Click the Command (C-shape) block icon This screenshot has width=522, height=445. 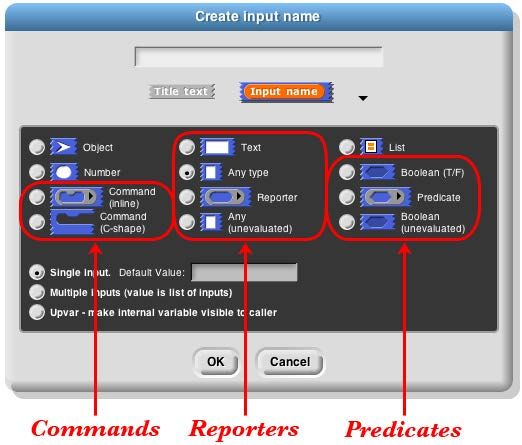click(x=72, y=222)
